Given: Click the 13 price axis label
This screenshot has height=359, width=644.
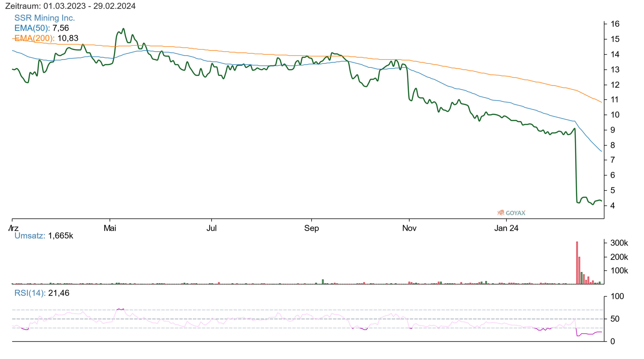Looking at the screenshot, I should (x=615, y=70).
